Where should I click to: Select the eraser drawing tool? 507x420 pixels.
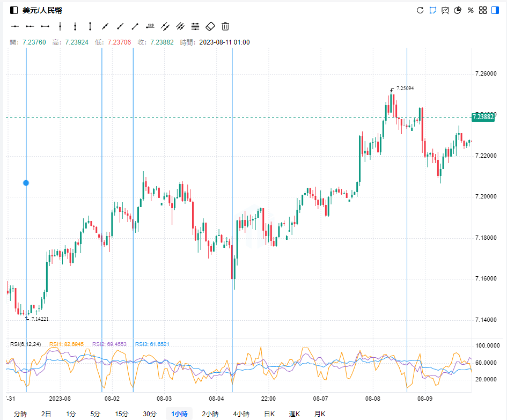(210, 26)
